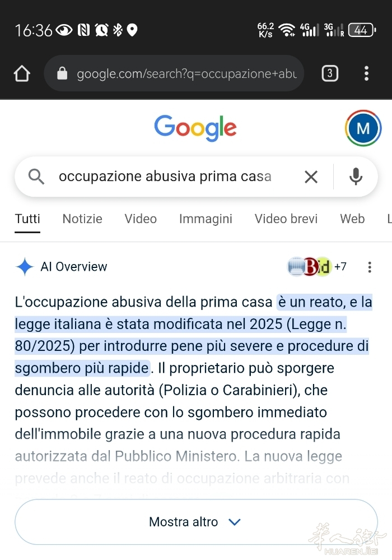Open the tab switcher showing 3 tabs

[330, 73]
